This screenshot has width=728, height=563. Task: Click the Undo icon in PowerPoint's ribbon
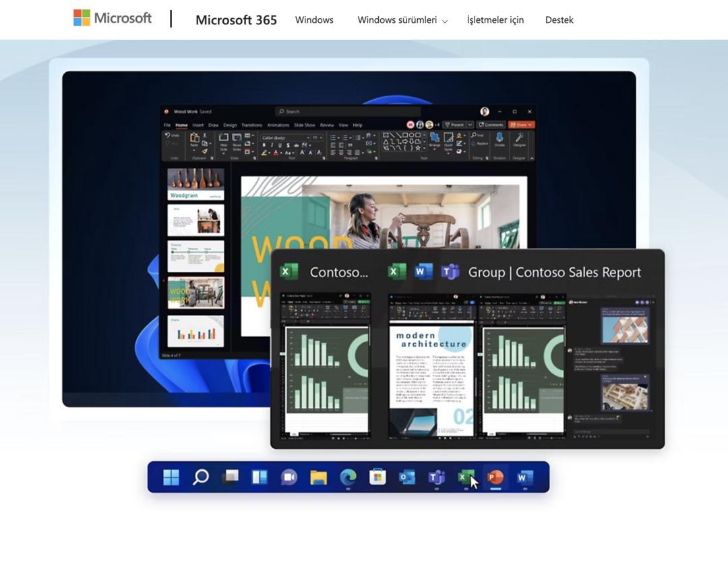point(168,135)
